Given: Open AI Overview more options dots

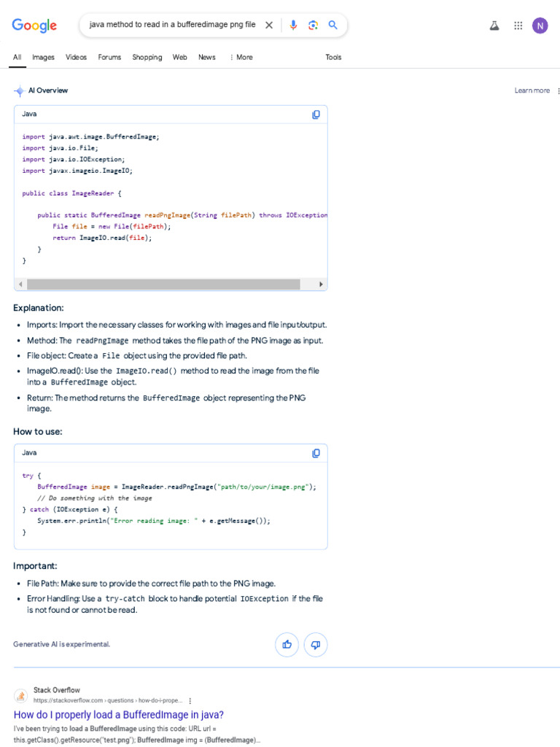Looking at the screenshot, I should tap(558, 90).
